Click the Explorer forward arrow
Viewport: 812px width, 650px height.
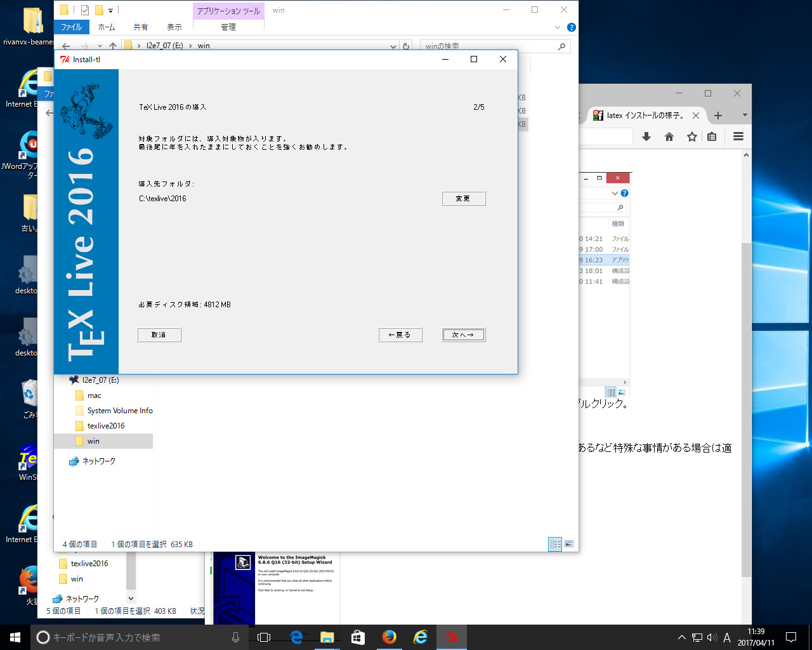coord(84,46)
